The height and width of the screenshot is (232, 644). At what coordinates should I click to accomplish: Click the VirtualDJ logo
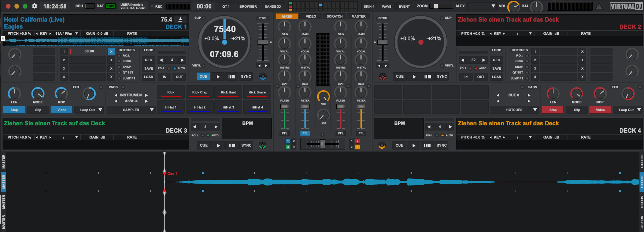[x=626, y=6]
